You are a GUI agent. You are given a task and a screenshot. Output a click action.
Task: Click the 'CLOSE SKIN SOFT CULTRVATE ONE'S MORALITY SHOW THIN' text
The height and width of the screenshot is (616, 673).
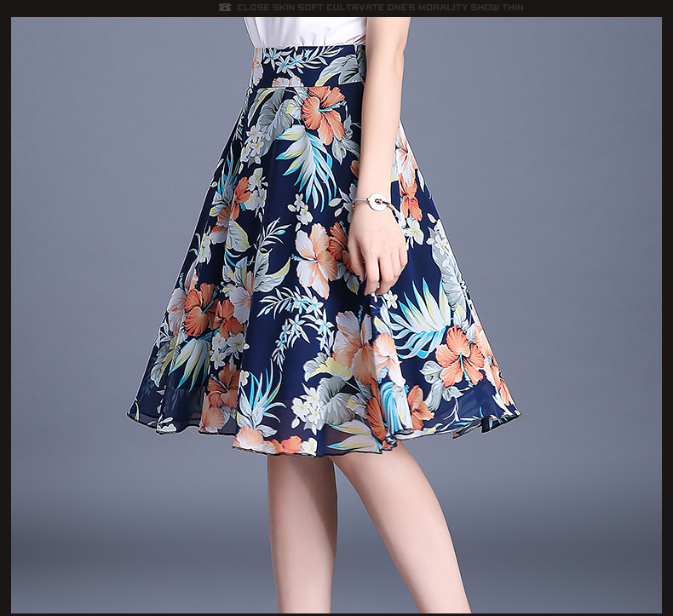(380, 8)
